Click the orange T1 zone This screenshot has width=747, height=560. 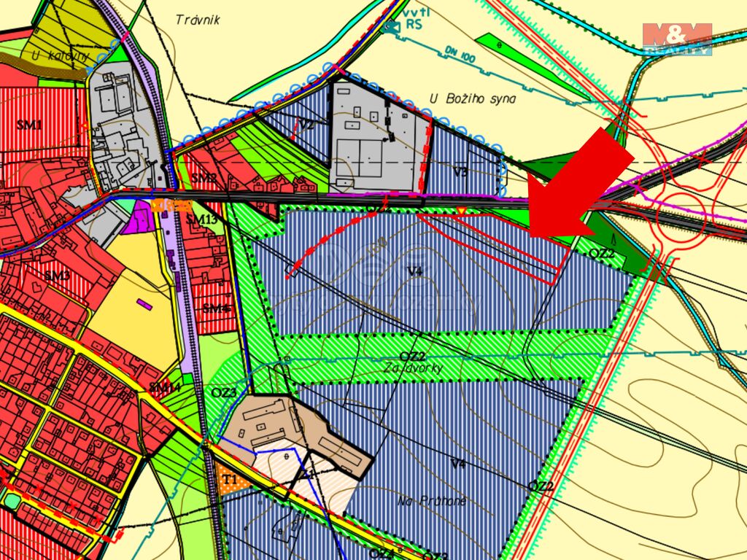230,479
